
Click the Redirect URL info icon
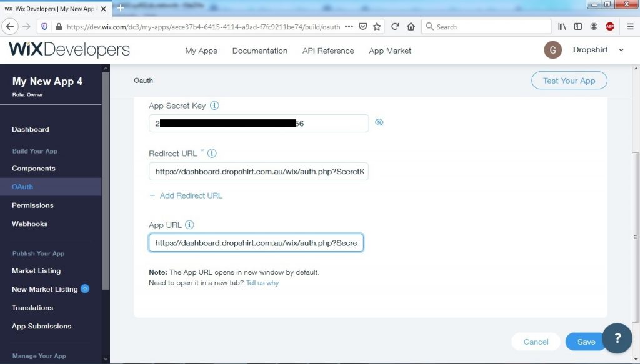212,153
